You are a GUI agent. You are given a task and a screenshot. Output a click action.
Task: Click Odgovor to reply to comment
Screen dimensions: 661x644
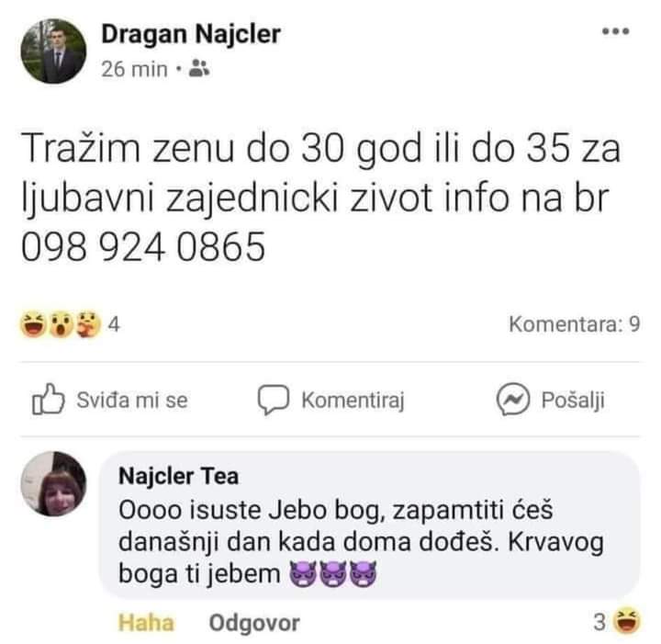pos(254,623)
